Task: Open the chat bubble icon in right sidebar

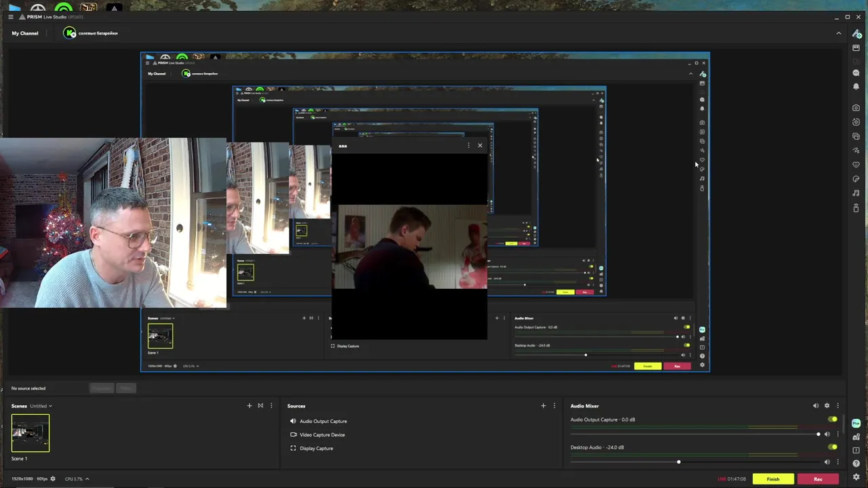Action: click(856, 73)
